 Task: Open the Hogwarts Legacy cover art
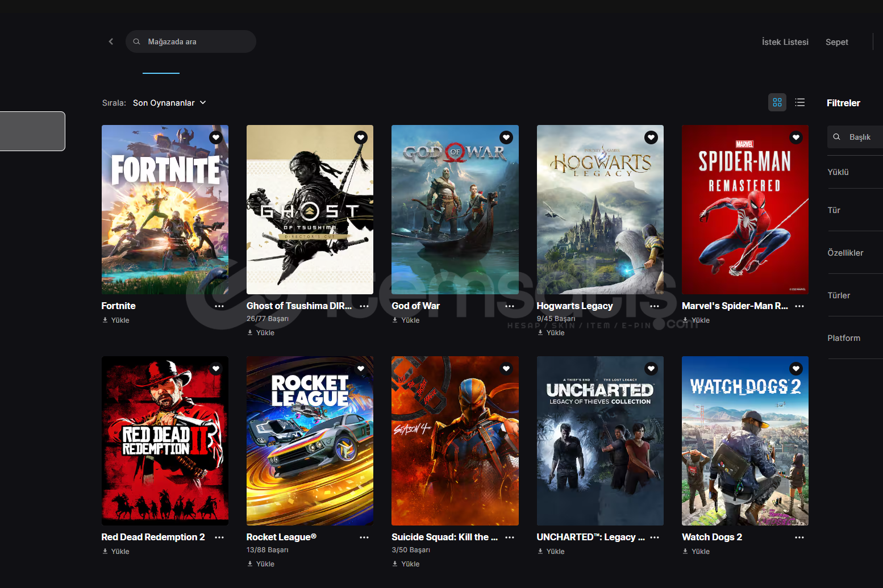click(600, 210)
